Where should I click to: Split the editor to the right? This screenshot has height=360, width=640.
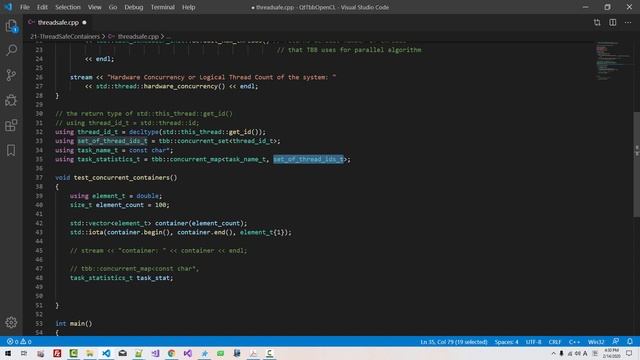(613, 22)
